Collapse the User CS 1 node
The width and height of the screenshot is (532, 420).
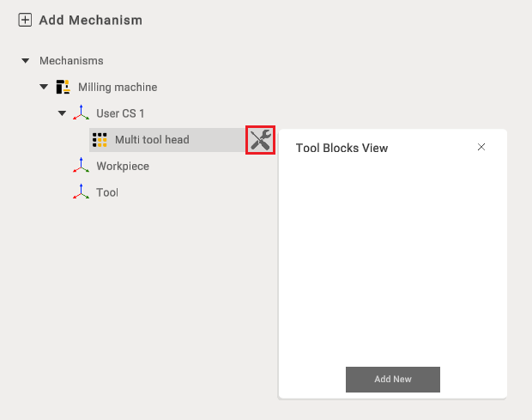click(62, 113)
